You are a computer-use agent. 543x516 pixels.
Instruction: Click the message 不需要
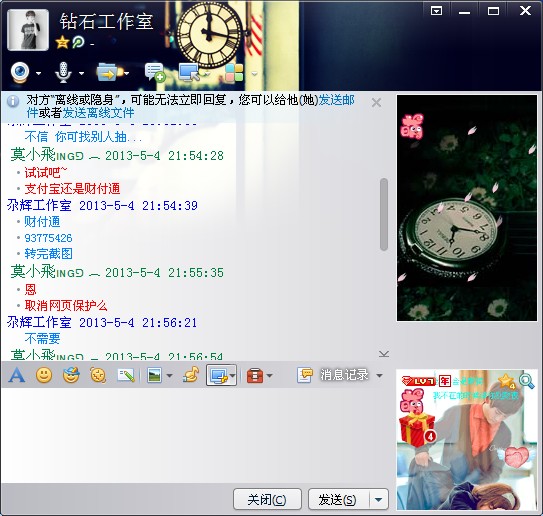pos(42,338)
